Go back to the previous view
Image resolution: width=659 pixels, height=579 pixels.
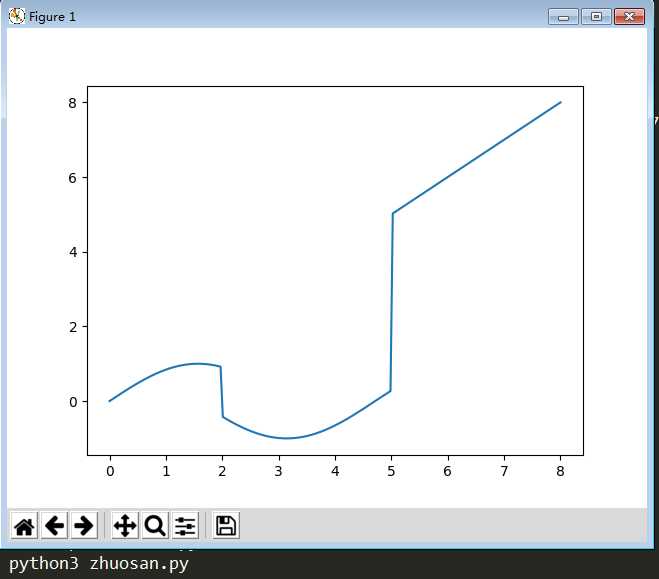(x=55, y=525)
